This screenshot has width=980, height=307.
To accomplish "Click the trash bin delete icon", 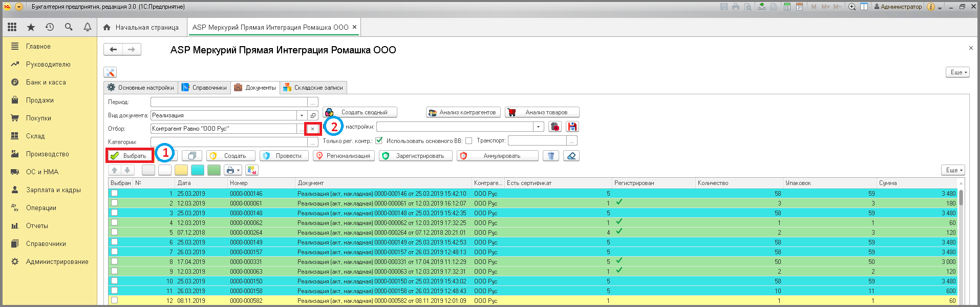I will [x=551, y=156].
